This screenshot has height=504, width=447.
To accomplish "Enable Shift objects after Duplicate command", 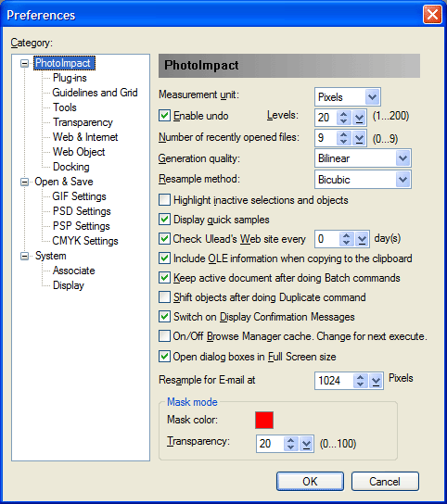I will point(164,297).
